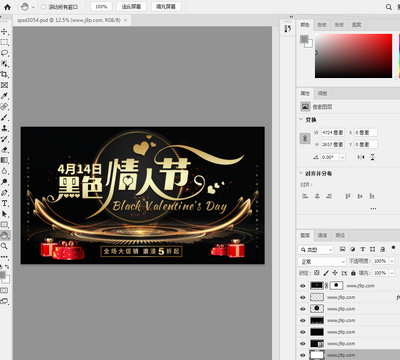Screen dimensions: 400x360
Task: Select the Zoom tool
Action: point(4,246)
